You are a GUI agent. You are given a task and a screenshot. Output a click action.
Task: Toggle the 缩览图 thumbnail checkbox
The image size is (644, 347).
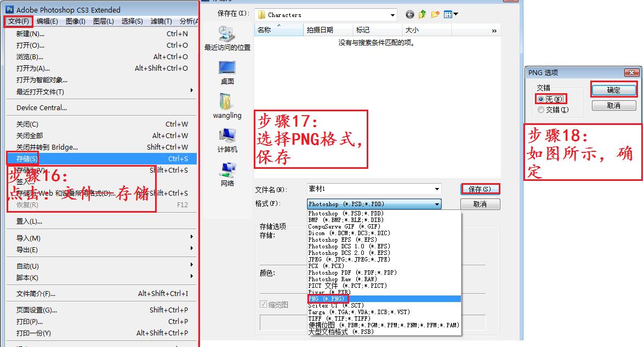(263, 304)
